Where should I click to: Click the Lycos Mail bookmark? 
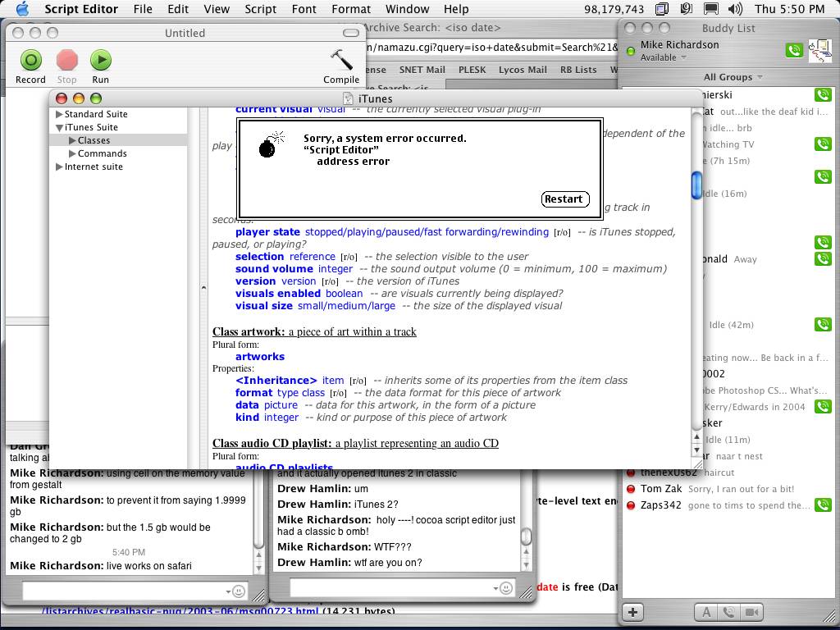523,70
